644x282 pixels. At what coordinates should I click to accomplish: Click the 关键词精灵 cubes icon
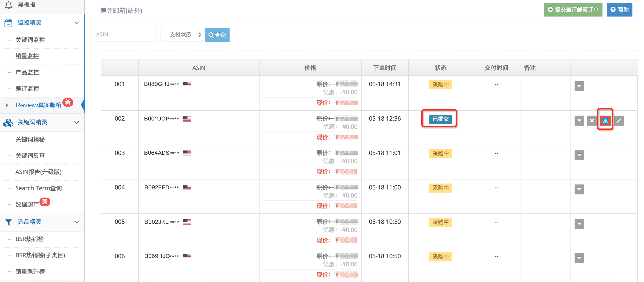tap(8, 122)
